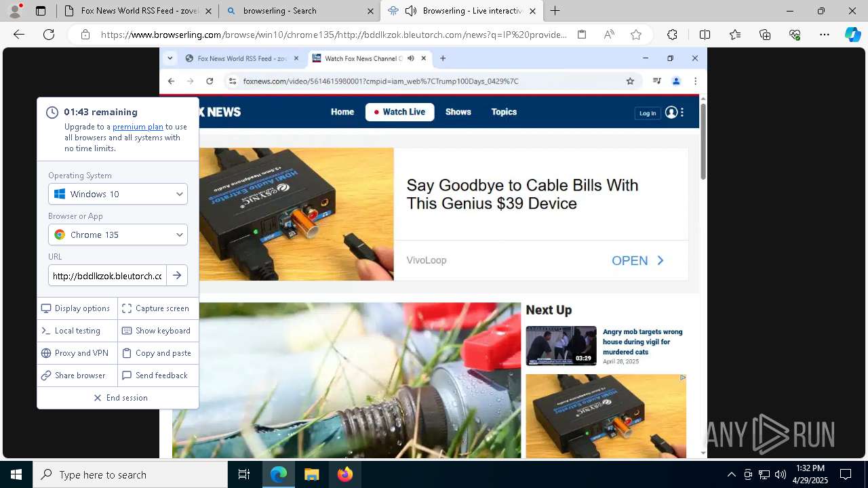Viewport: 868px width, 488px height.
Task: Open the Edge profile icon
Action: [x=15, y=10]
